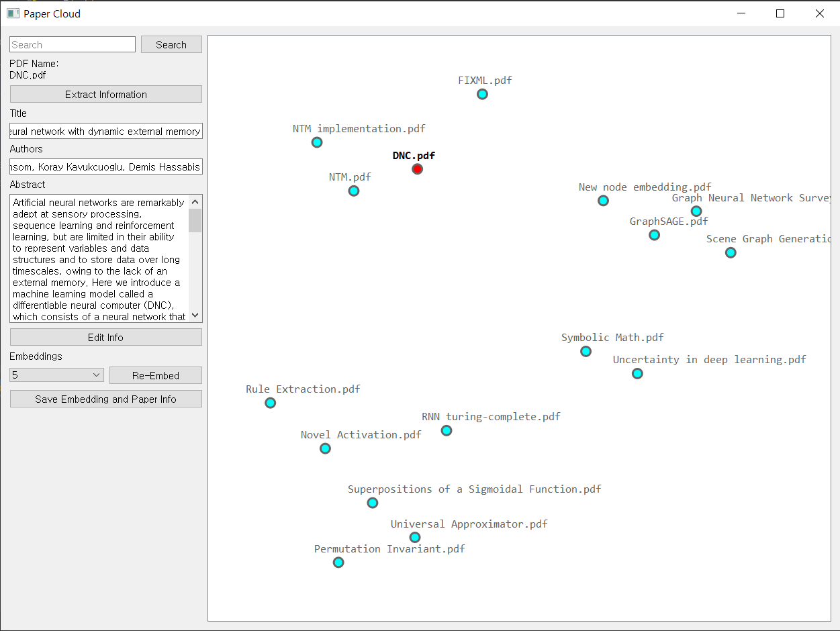Image resolution: width=840 pixels, height=631 pixels.
Task: Click the Extract Information button
Action: pyautogui.click(x=105, y=93)
